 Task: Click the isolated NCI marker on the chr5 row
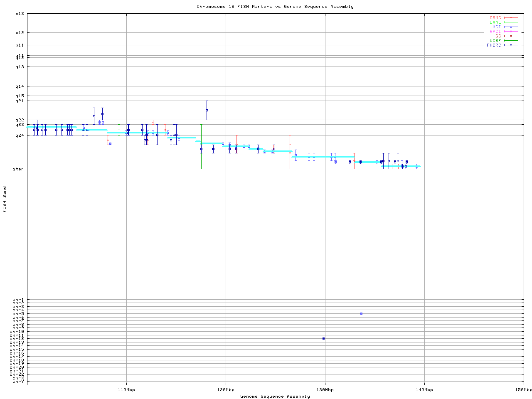361,313
